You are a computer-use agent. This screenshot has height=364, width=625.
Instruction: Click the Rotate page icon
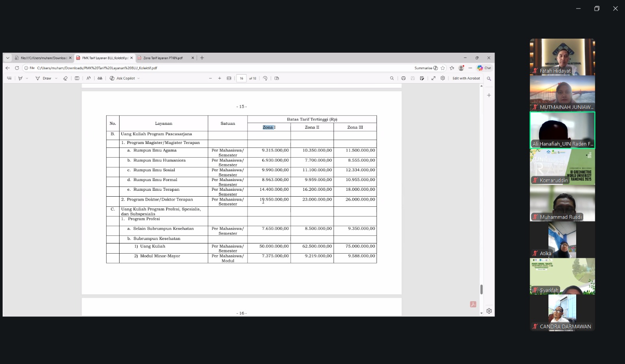pos(265,78)
